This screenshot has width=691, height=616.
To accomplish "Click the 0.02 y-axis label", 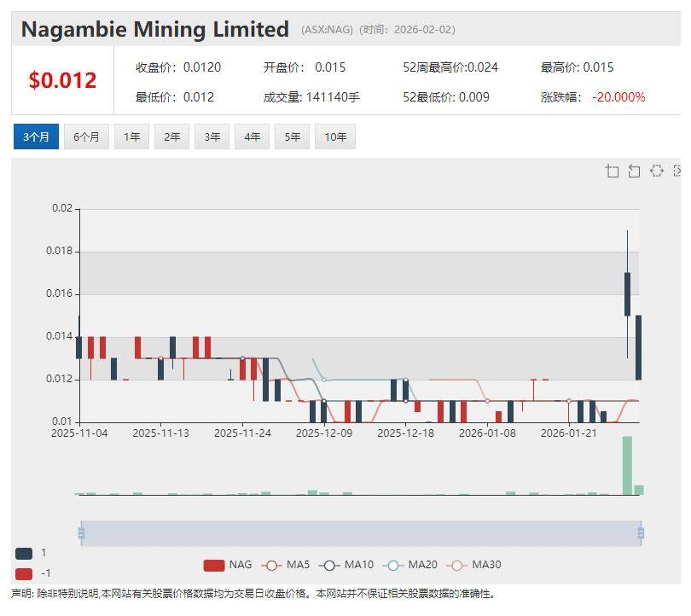I will point(62,208).
